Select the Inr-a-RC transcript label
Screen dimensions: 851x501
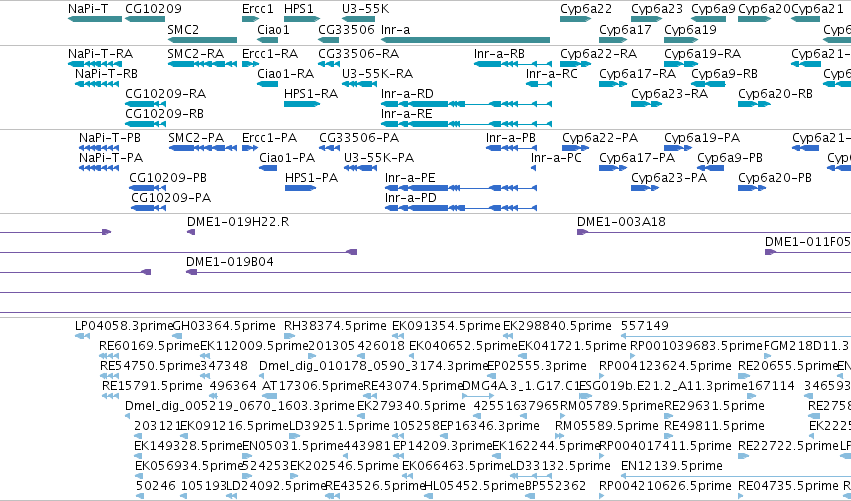tap(551, 74)
